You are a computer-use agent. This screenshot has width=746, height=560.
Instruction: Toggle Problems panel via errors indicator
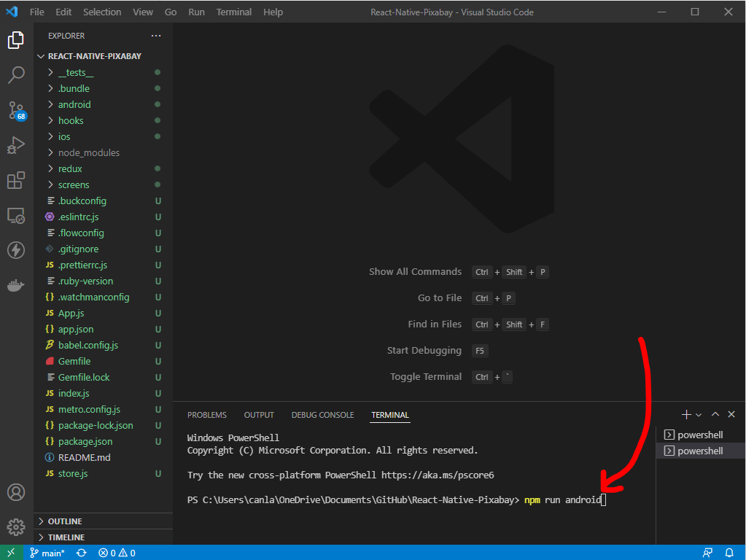tap(117, 553)
